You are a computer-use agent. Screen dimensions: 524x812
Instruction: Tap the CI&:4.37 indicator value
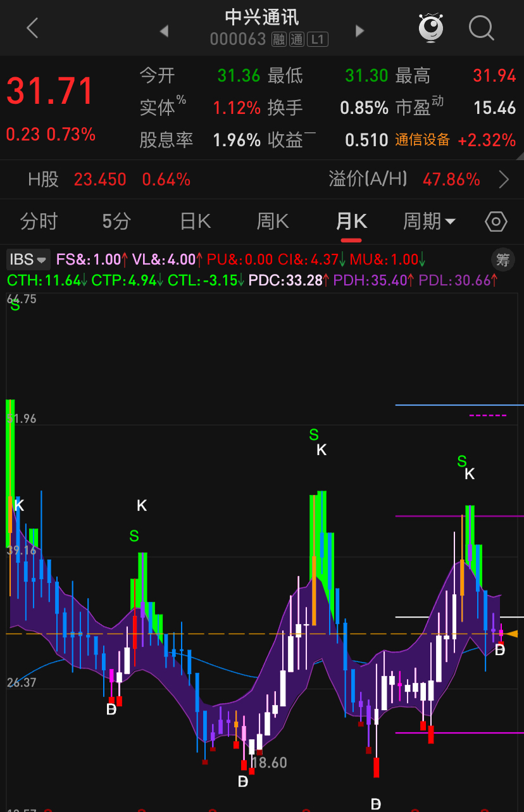coord(311,259)
